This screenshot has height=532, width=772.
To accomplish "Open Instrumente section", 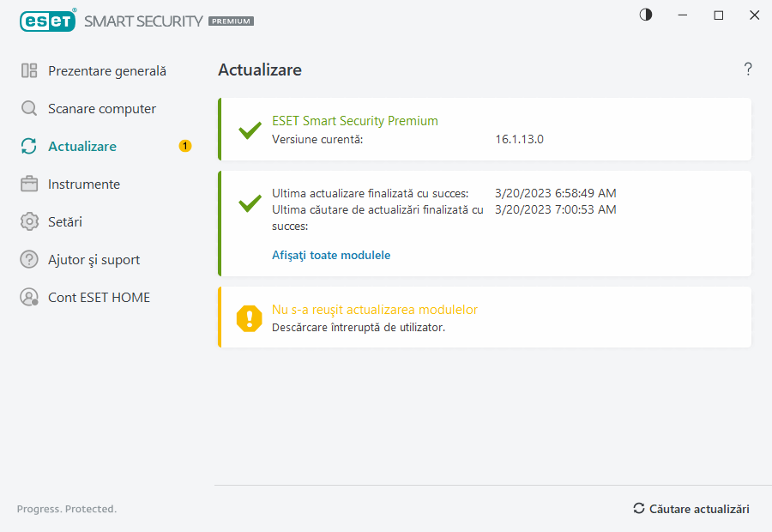I will pyautogui.click(x=83, y=184).
